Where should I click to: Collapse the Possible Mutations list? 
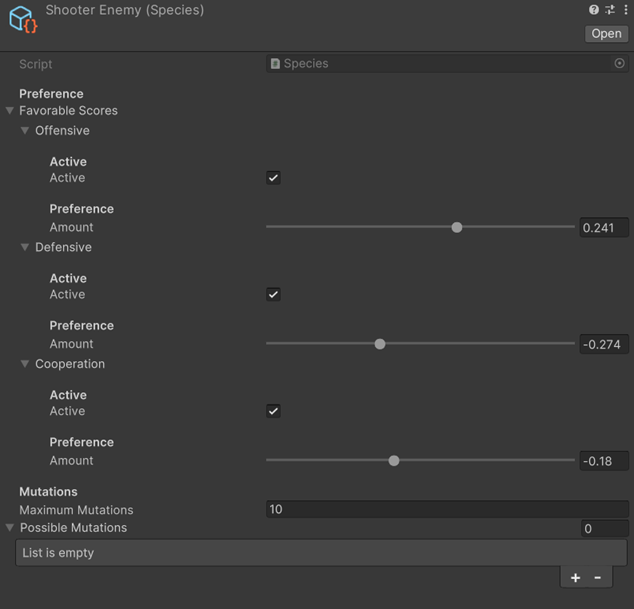click(10, 528)
